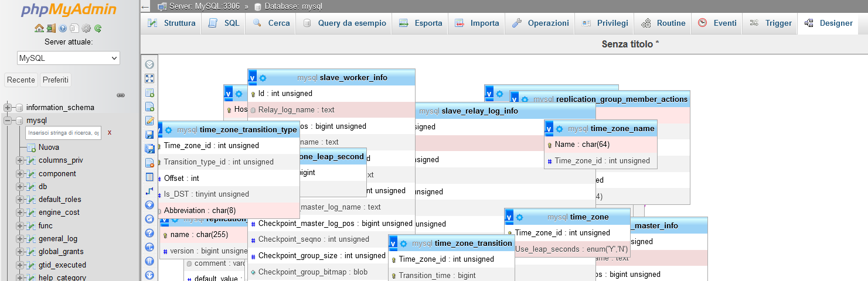The image size is (868, 281).
Task: Create a new designer page icon
Action: coord(149,107)
